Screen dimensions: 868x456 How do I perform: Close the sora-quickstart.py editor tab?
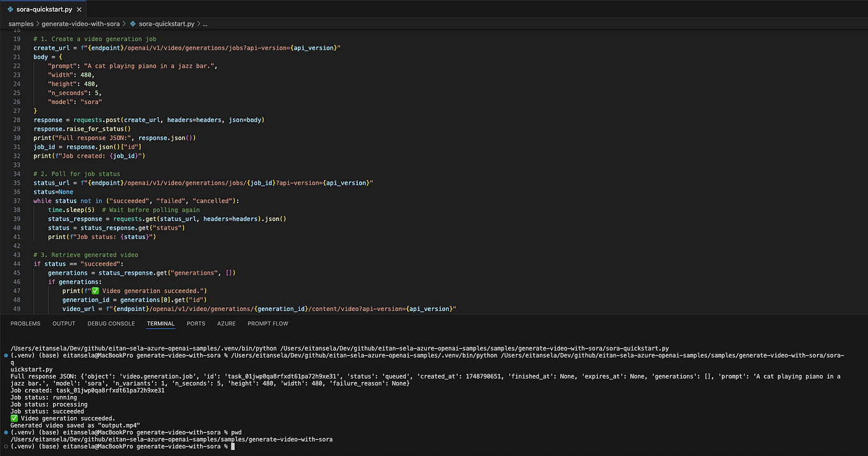click(x=79, y=9)
